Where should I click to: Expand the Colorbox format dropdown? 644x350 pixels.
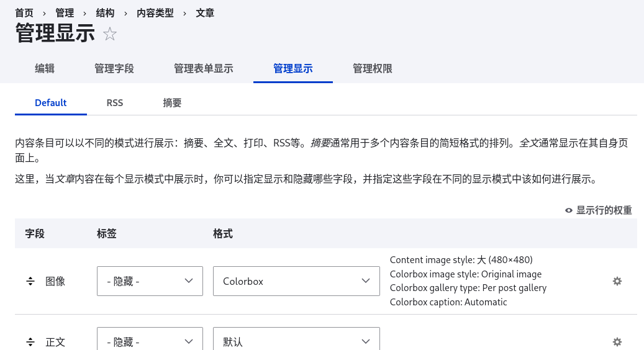tap(296, 281)
